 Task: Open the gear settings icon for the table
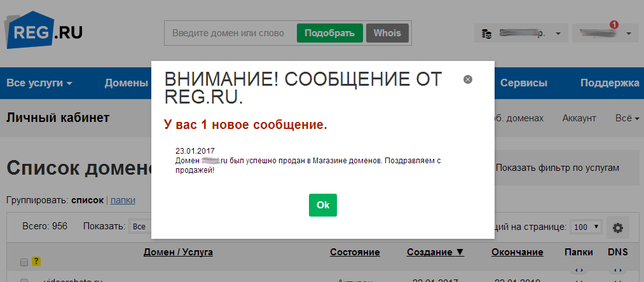click(618, 228)
